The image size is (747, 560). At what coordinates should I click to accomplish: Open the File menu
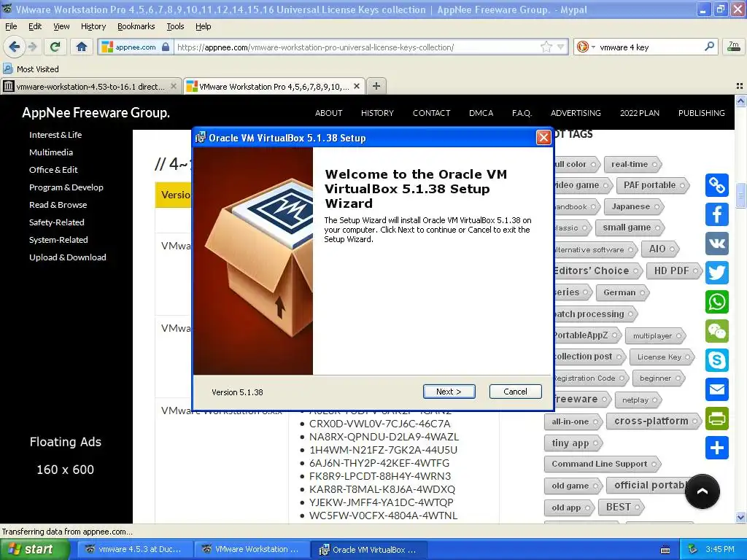pos(11,26)
